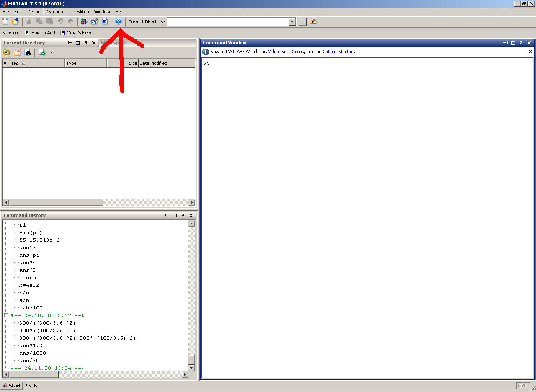The height and width of the screenshot is (392, 536).
Task: Collapse the 24.10.08 22:57 history session
Action: tap(6, 315)
